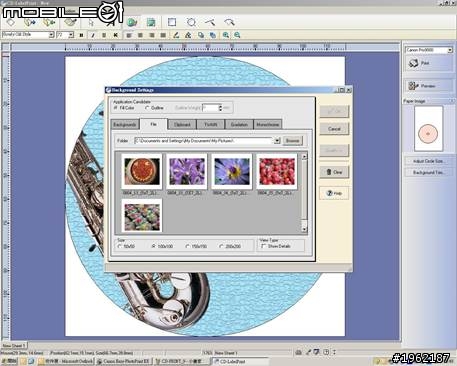Click the Folder path input field

click(x=204, y=141)
